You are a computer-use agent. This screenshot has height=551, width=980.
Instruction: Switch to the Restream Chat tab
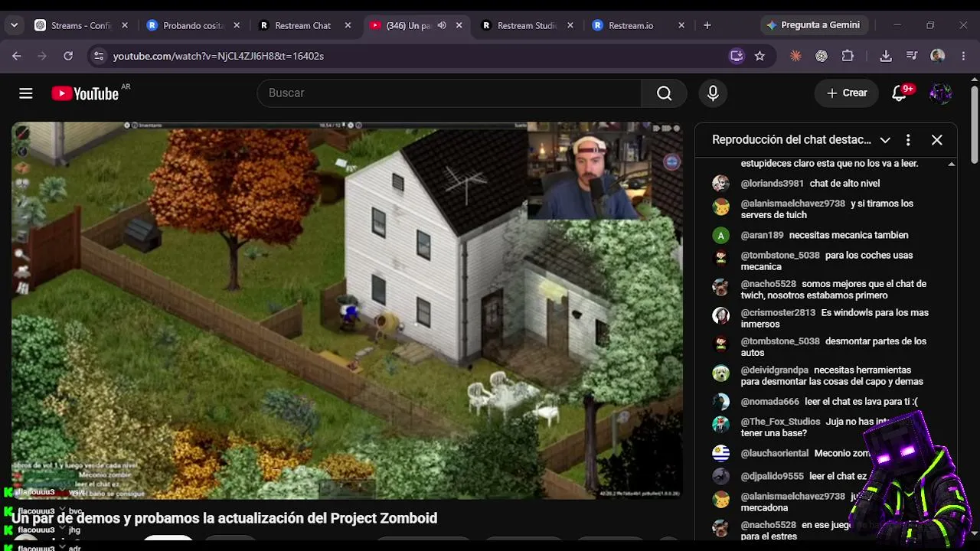[x=303, y=25]
